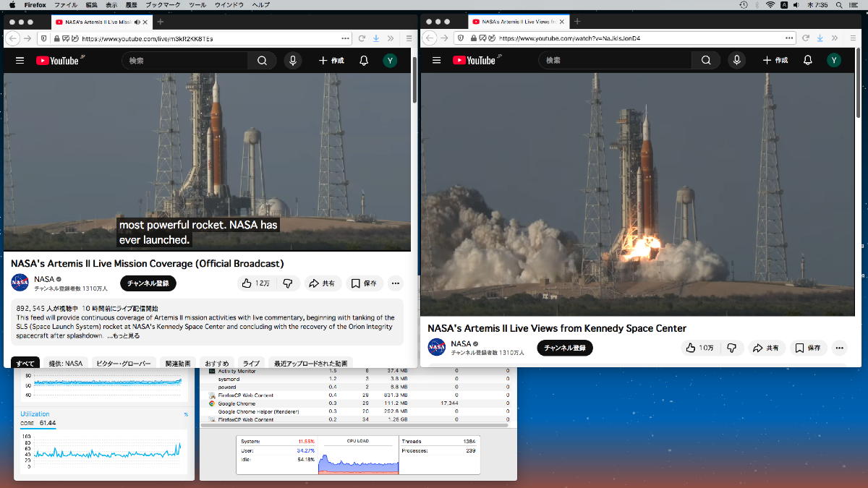Open notifications bell in right window
Screen dimensions: 868x488
coord(809,61)
